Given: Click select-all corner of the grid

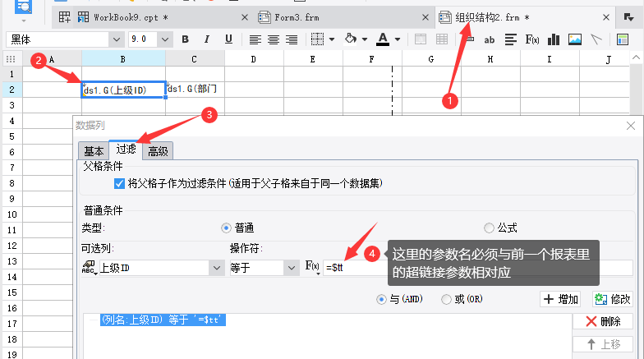Looking at the screenshot, I should click(x=11, y=59).
